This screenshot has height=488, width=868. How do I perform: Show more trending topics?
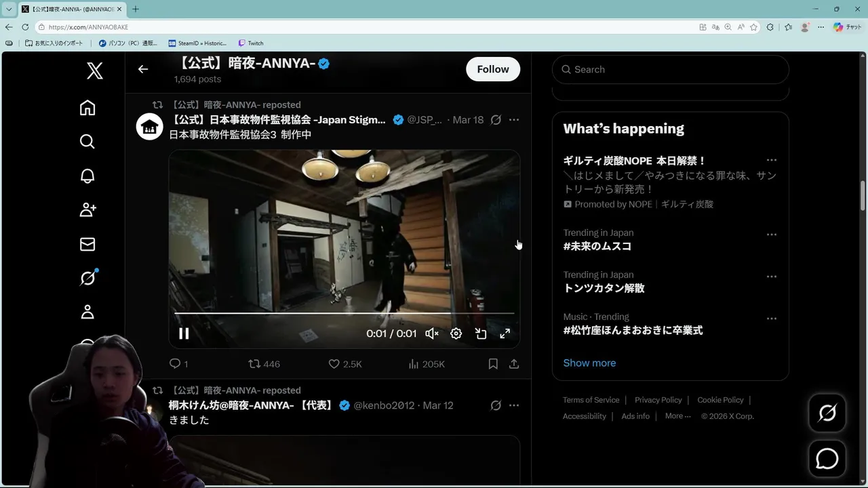(589, 363)
